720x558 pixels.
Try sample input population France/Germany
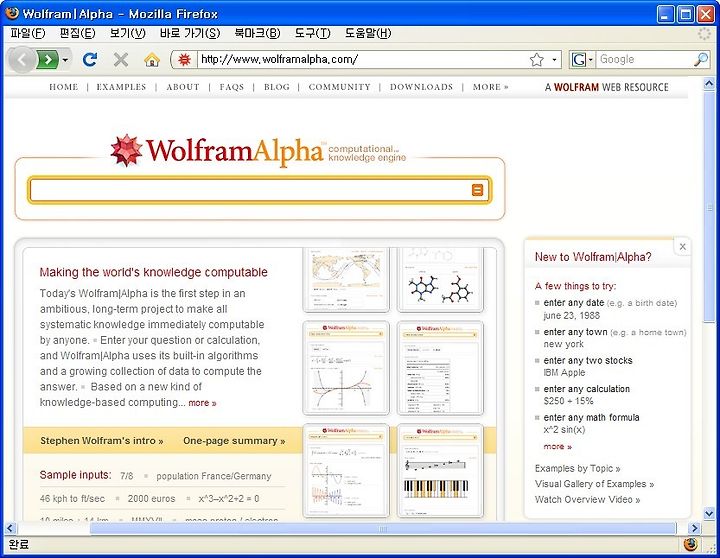(x=214, y=476)
